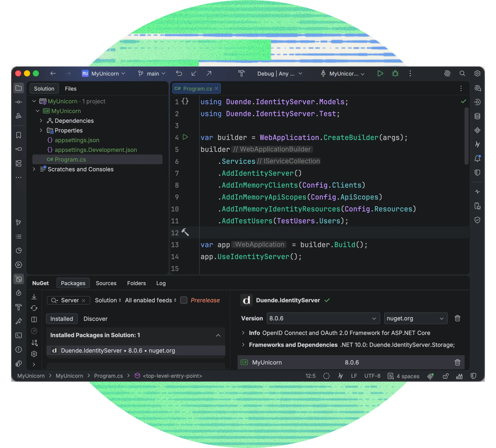
Task: Click run gutter icon on line 4
Action: (185, 137)
